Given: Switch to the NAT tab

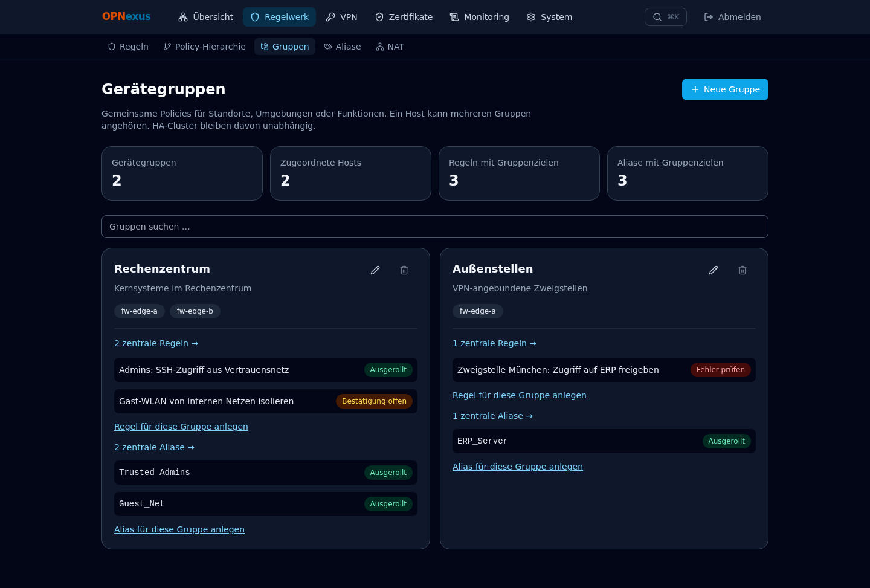Looking at the screenshot, I should (x=390, y=47).
